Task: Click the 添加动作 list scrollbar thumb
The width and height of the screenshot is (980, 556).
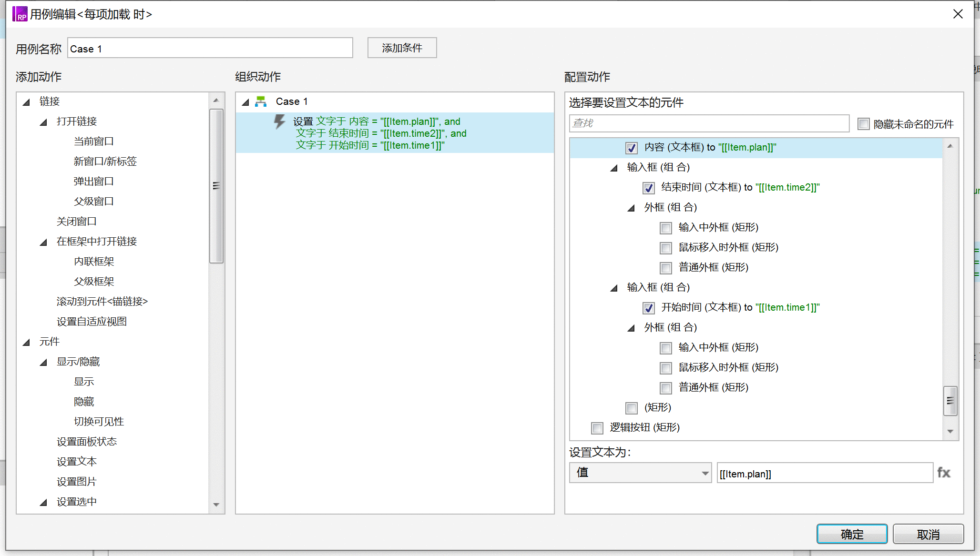Action: [216, 186]
